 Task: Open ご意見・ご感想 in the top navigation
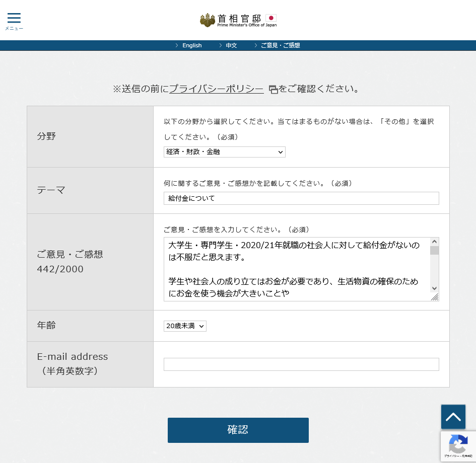tap(280, 45)
